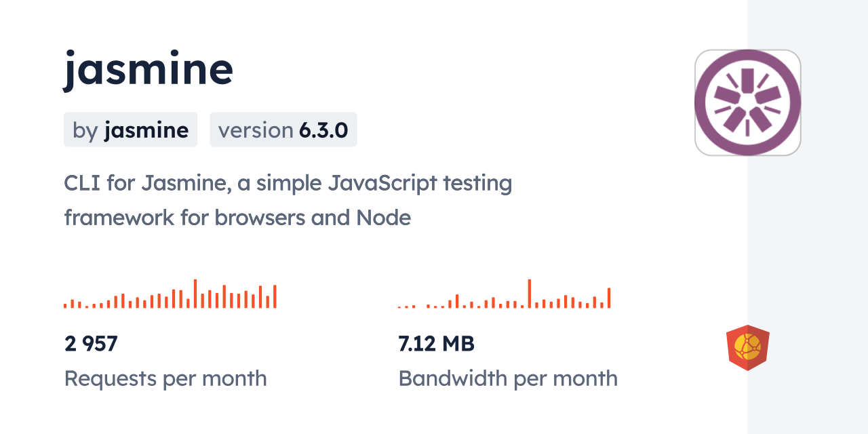
Task: Select the "7.12 MB" bandwidth value
Action: click(437, 344)
